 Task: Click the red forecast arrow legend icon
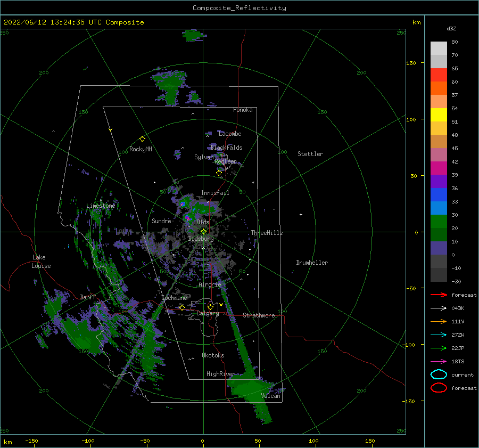click(439, 295)
